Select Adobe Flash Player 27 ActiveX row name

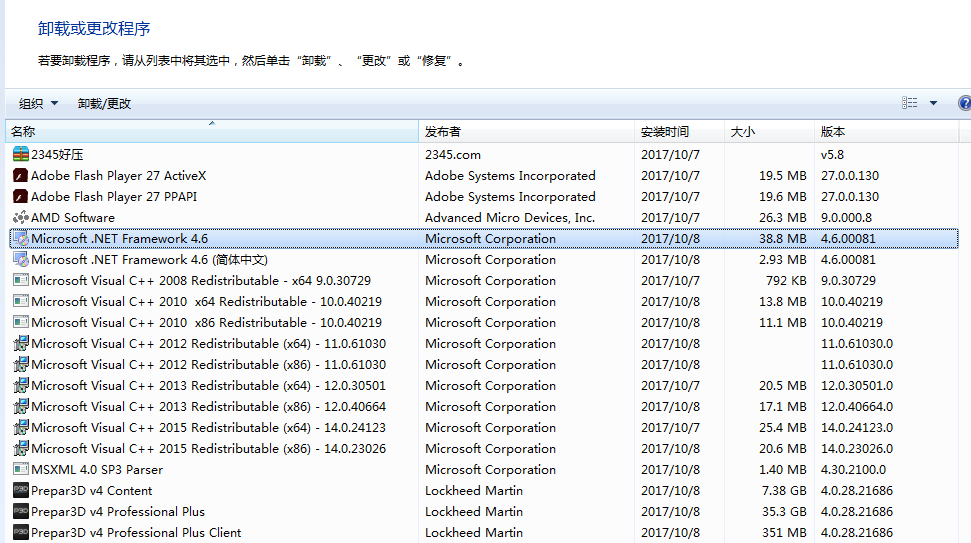[118, 176]
